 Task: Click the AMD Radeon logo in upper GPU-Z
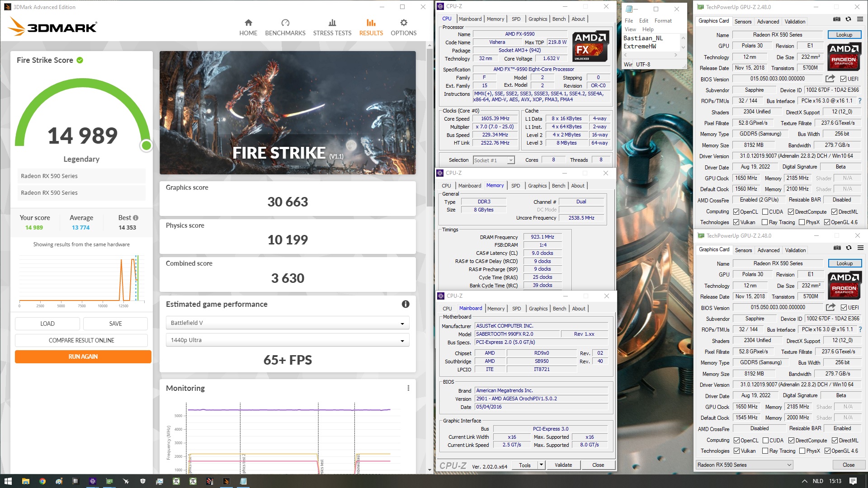coord(844,56)
